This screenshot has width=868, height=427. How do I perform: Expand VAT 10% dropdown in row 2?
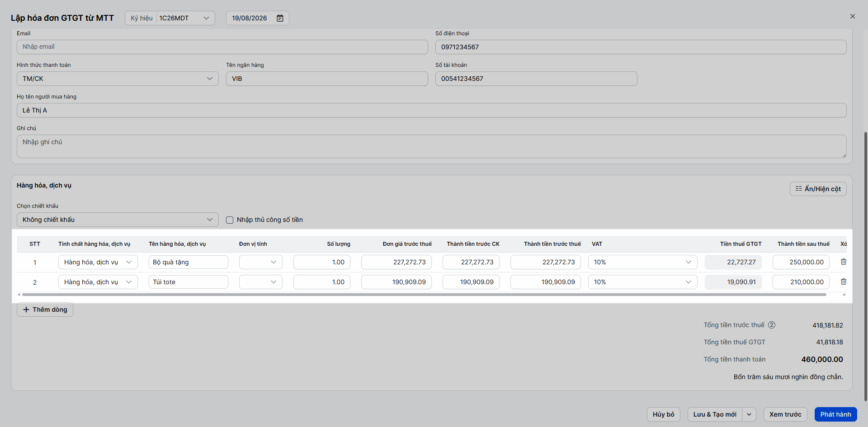(642, 282)
